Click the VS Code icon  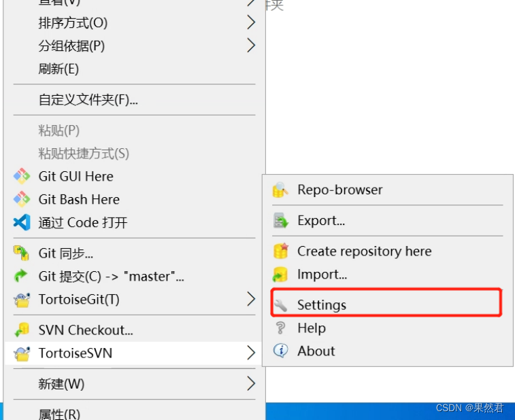click(22, 222)
